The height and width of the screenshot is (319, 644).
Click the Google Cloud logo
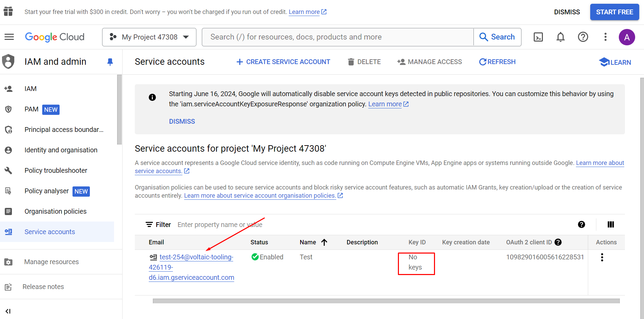[x=54, y=37]
